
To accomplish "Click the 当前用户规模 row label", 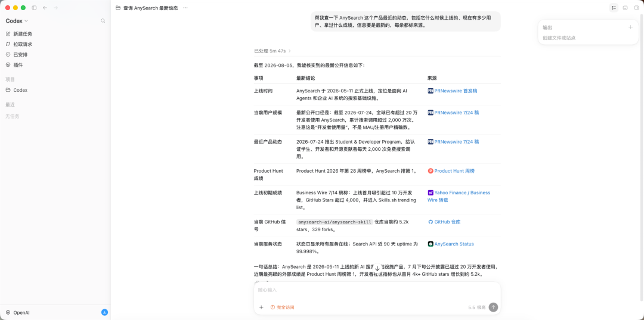I will [x=268, y=113].
